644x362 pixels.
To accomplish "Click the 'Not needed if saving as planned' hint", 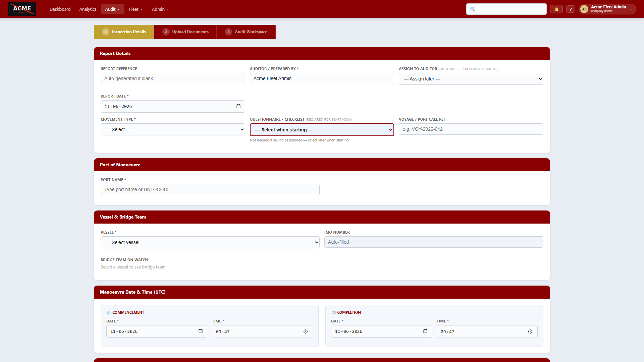I will [299, 140].
